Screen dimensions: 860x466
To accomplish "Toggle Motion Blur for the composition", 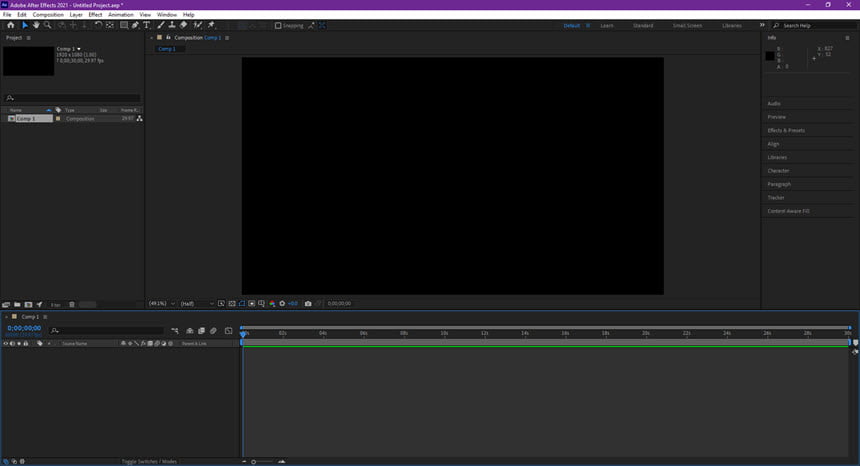I will (x=213, y=331).
